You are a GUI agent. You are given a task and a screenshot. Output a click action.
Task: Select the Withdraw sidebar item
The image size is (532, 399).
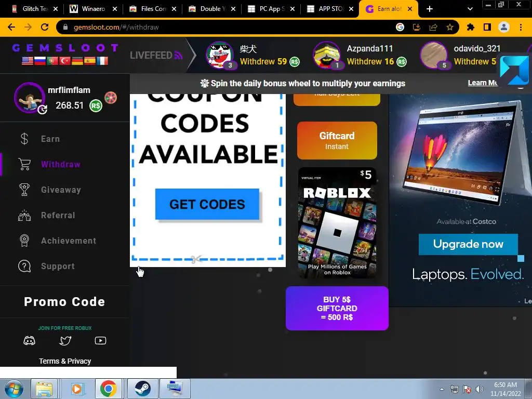tap(61, 164)
